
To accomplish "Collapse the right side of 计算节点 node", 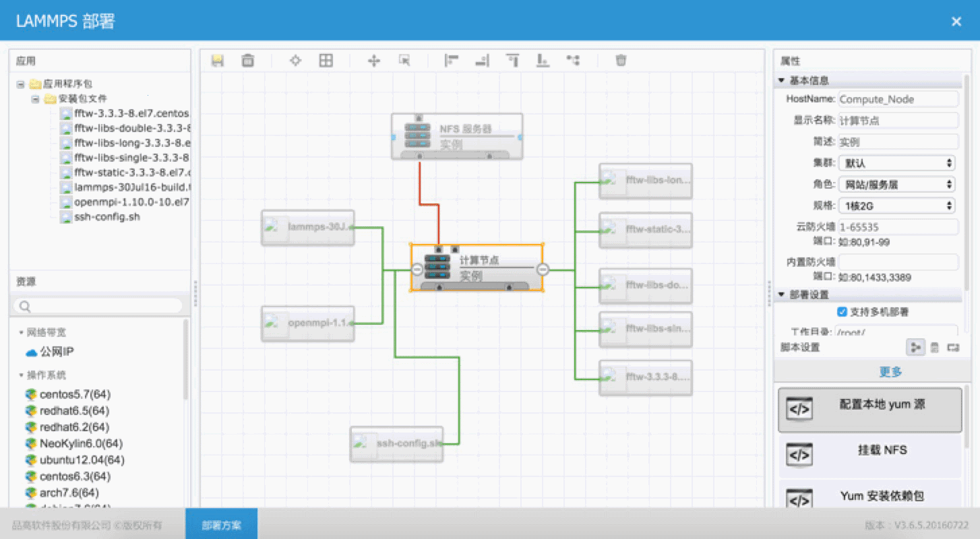I will (x=543, y=269).
